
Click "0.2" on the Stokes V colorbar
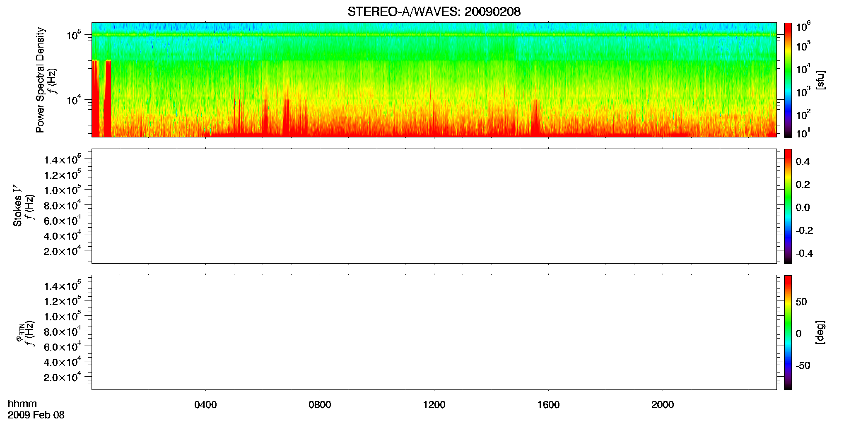click(x=803, y=185)
